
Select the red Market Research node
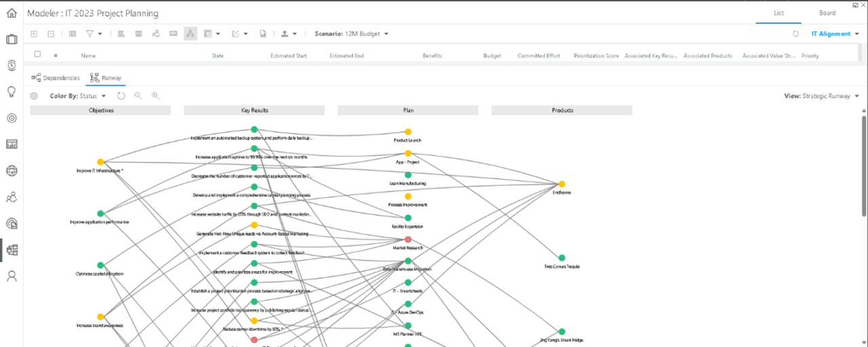pyautogui.click(x=408, y=239)
